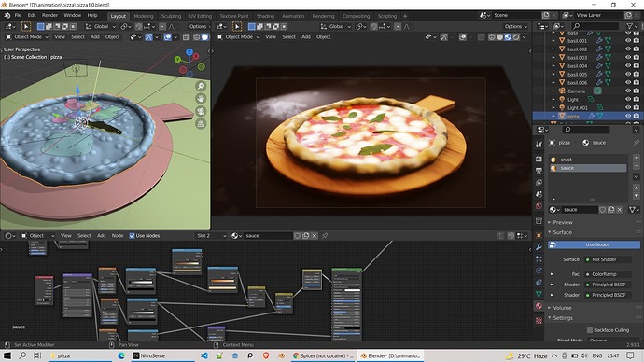Open Object Mode dropdown in left viewport

point(27,37)
